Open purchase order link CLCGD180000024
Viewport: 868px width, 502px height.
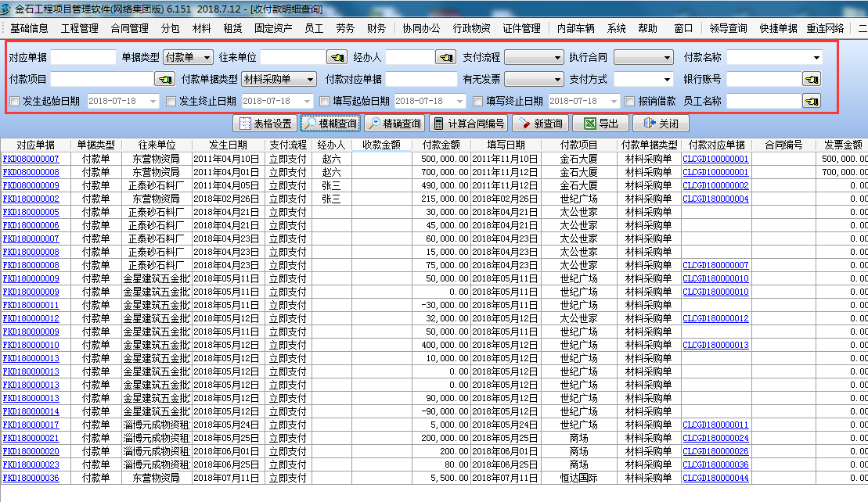pos(716,438)
